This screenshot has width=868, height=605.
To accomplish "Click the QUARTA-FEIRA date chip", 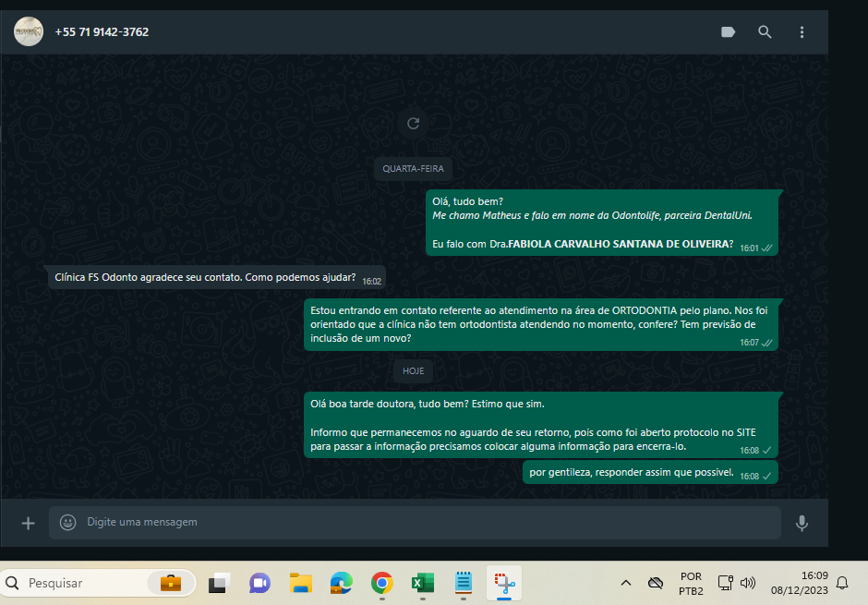I will click(413, 169).
